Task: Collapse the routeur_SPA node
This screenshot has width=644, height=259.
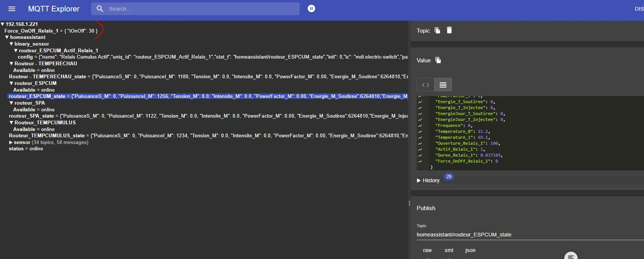Action: coord(12,103)
